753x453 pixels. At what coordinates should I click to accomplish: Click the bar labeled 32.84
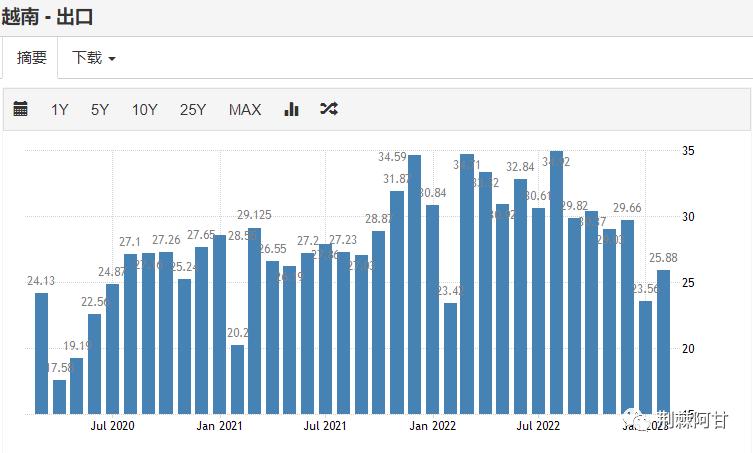pyautogui.click(x=521, y=296)
